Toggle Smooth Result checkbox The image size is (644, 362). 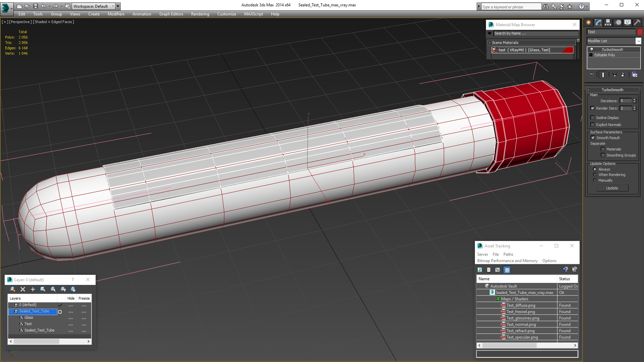pos(593,138)
